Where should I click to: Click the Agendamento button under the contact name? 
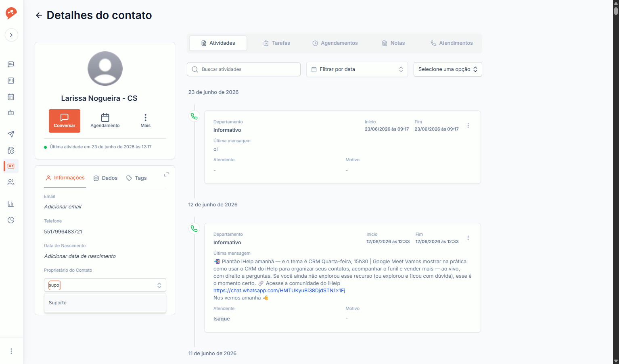105,121
